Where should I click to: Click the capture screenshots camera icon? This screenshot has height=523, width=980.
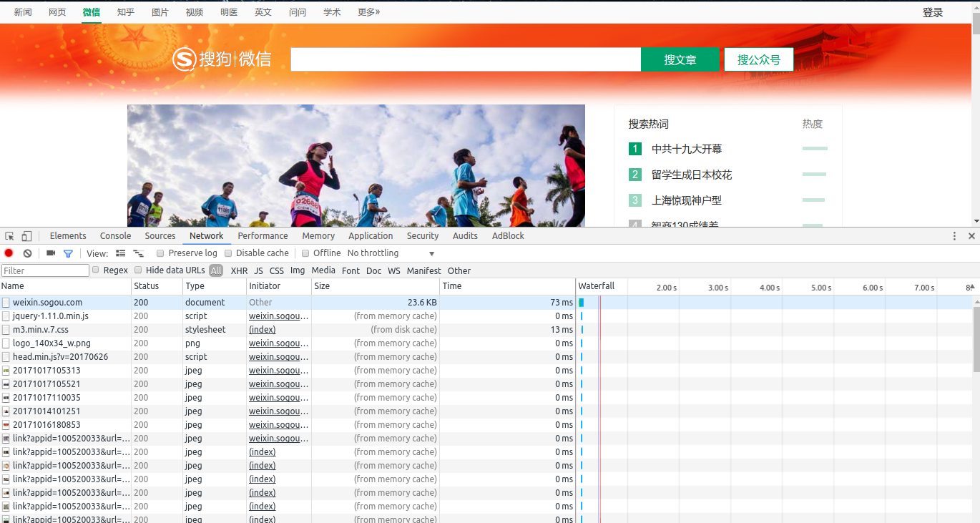coord(51,253)
